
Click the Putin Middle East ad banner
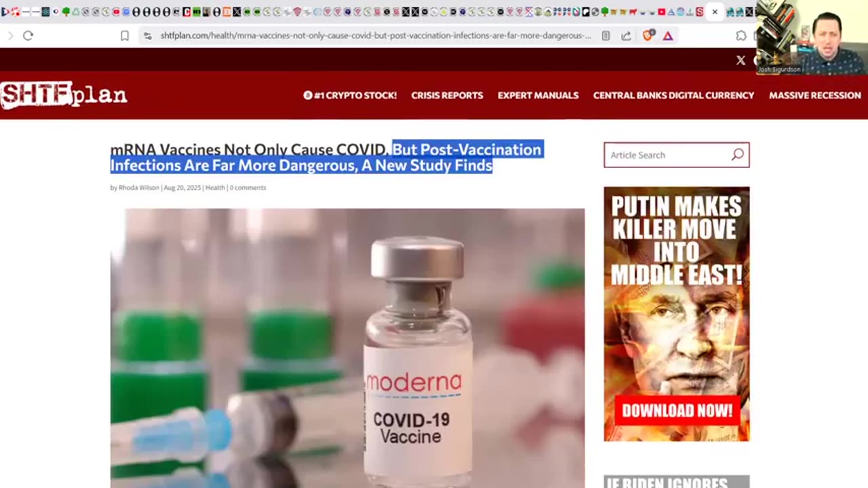tap(677, 314)
